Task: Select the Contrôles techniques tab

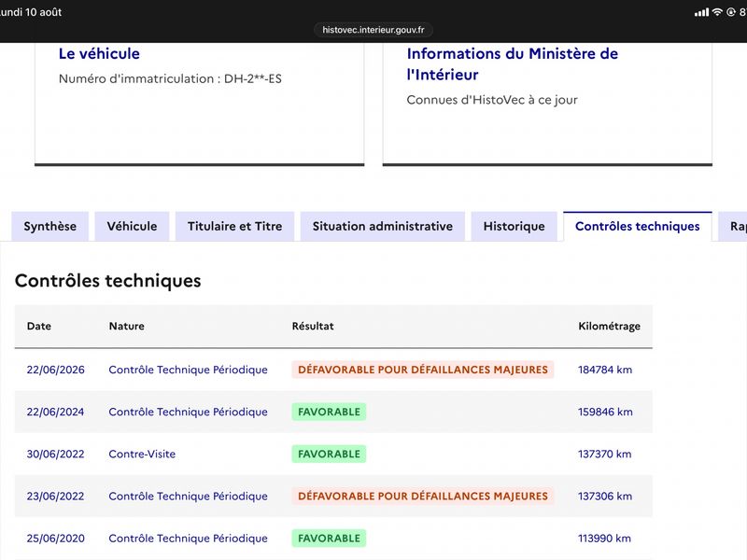Action: (x=638, y=226)
